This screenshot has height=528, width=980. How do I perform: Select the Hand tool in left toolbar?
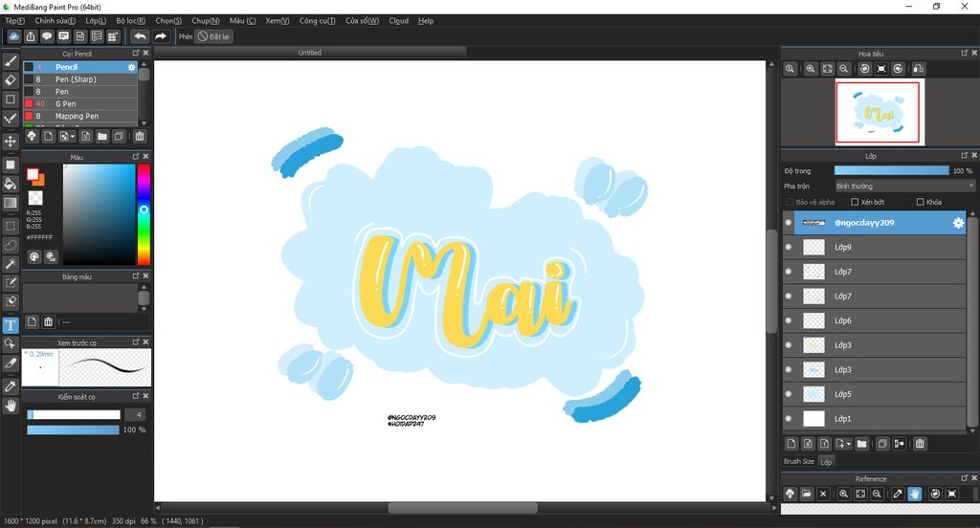(11, 407)
